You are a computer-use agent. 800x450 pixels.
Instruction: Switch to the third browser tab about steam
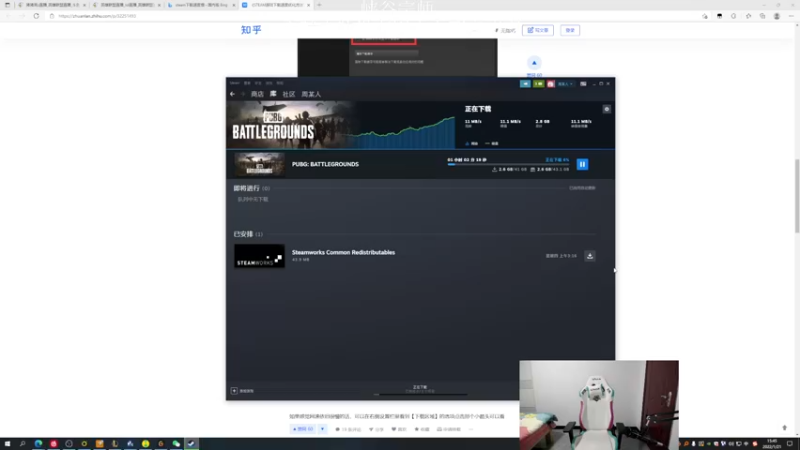pos(202,5)
